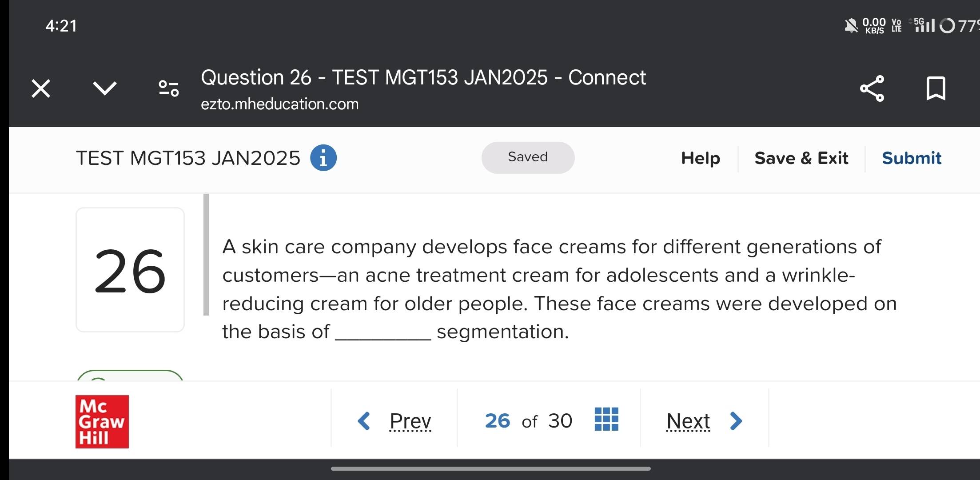The image size is (980, 480).
Task: Tap the ezto.mheducation.com address text
Action: 279,104
